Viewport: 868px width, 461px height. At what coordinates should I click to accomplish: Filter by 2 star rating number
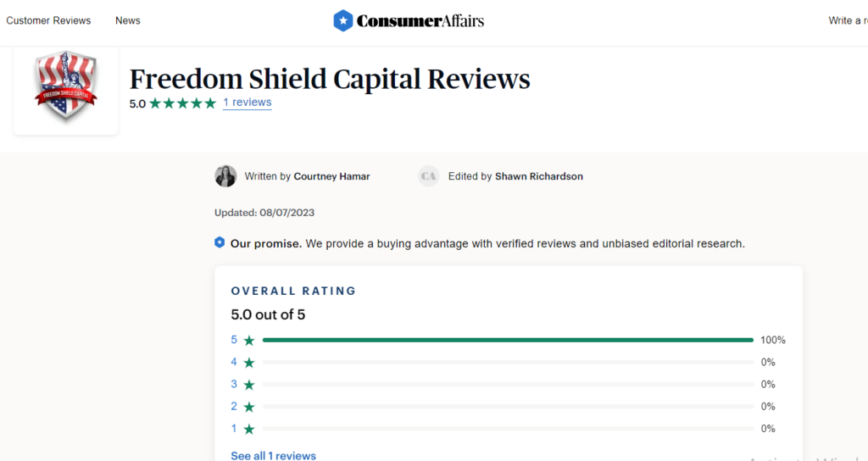(234, 406)
